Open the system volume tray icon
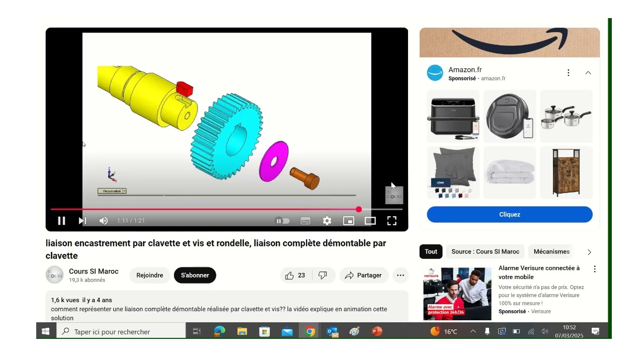644x362 pixels. [x=545, y=331]
